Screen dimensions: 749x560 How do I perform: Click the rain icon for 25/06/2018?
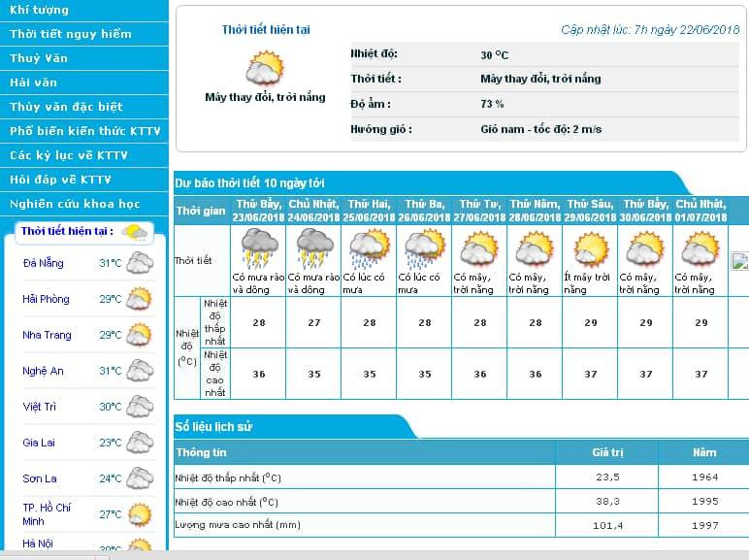[x=370, y=250]
